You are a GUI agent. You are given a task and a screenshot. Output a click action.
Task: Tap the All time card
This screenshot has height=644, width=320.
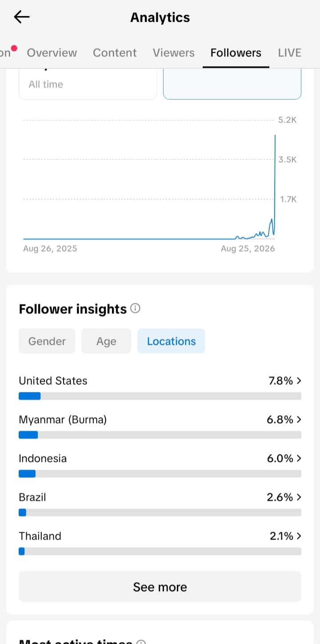coord(88,84)
